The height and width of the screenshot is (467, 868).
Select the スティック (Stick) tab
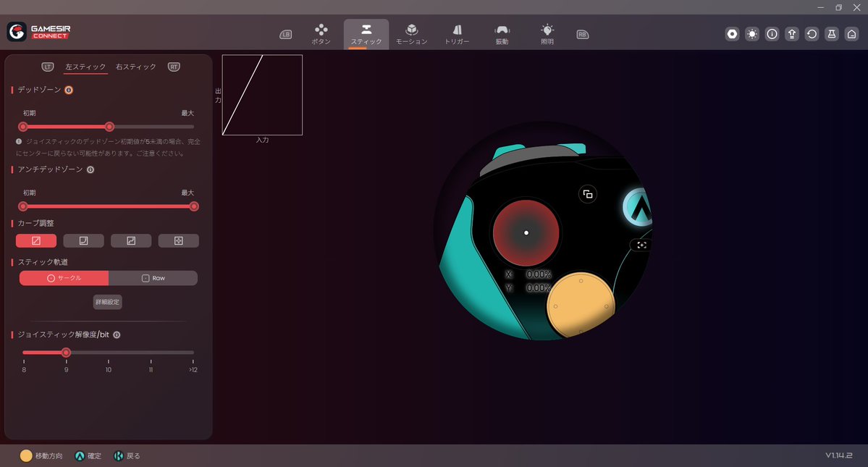(366, 34)
